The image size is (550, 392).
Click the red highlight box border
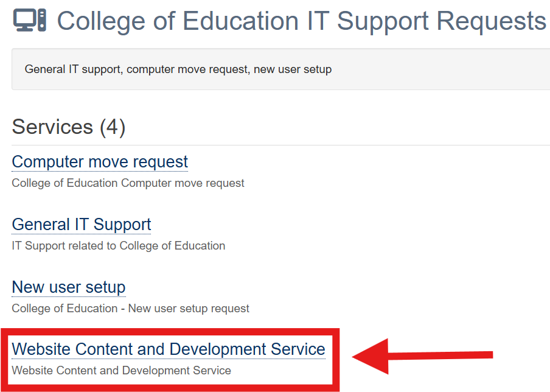coord(336,359)
